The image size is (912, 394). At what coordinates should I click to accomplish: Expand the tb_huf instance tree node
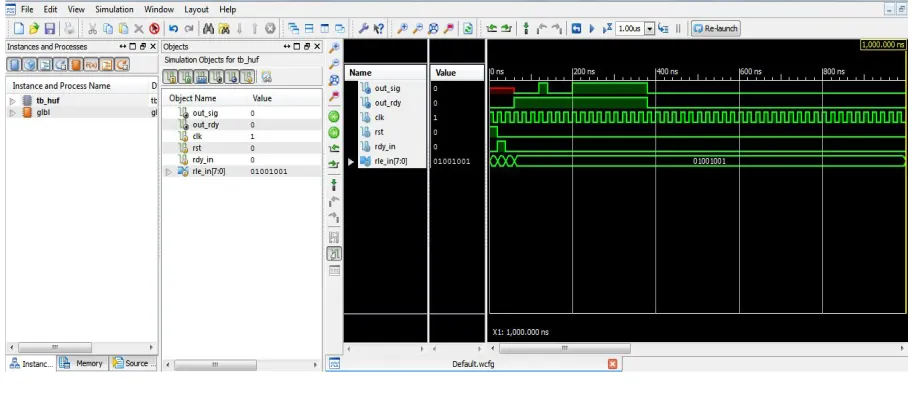(x=13, y=101)
